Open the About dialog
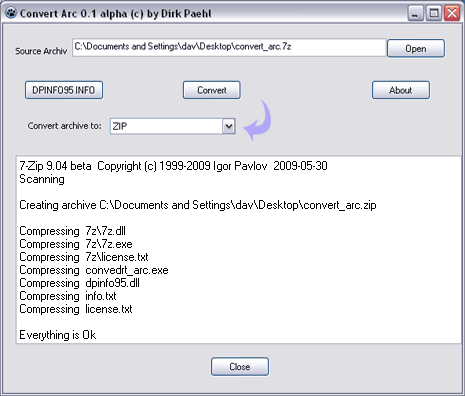 401,90
